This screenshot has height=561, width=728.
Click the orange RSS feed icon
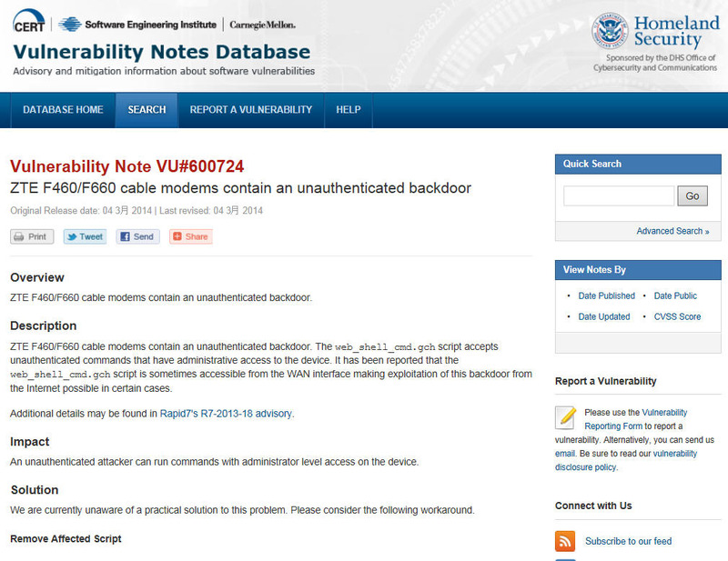click(565, 541)
